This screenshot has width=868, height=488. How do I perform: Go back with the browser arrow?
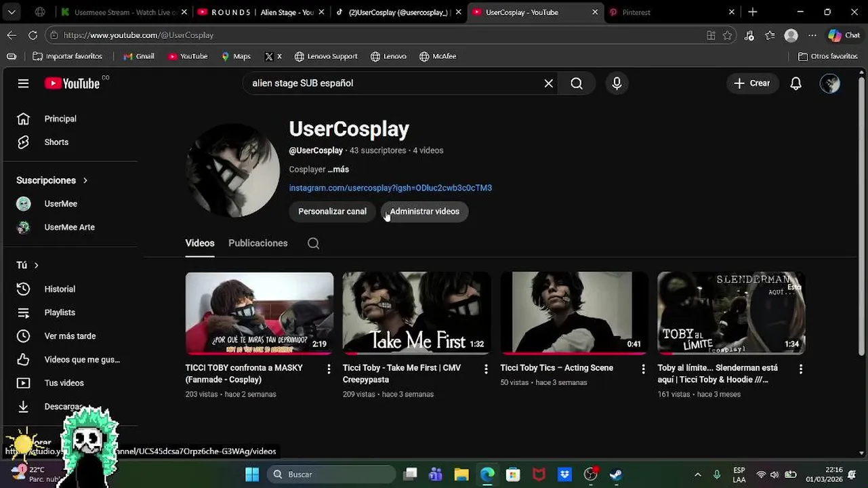coord(12,35)
